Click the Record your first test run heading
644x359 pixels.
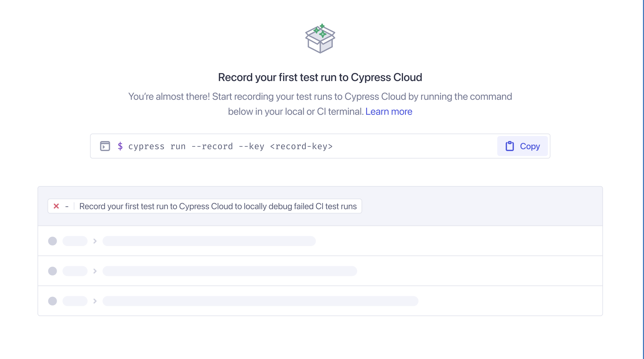(320, 77)
